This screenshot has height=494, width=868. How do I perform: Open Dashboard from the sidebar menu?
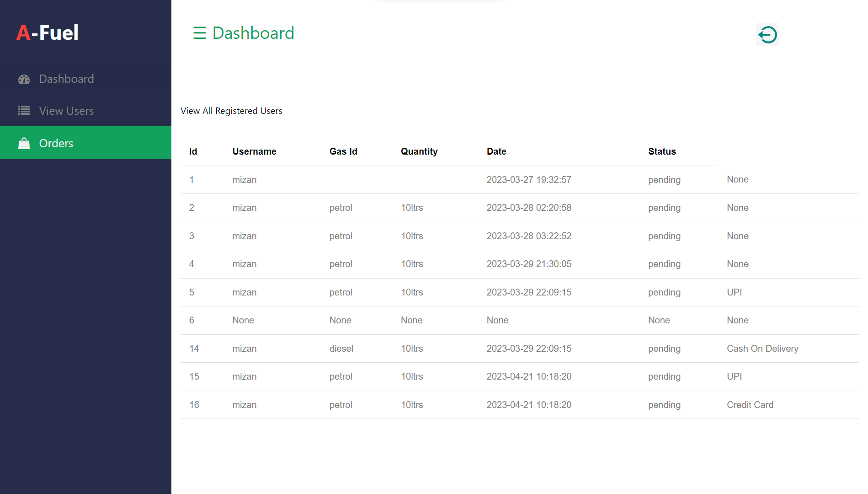(66, 79)
